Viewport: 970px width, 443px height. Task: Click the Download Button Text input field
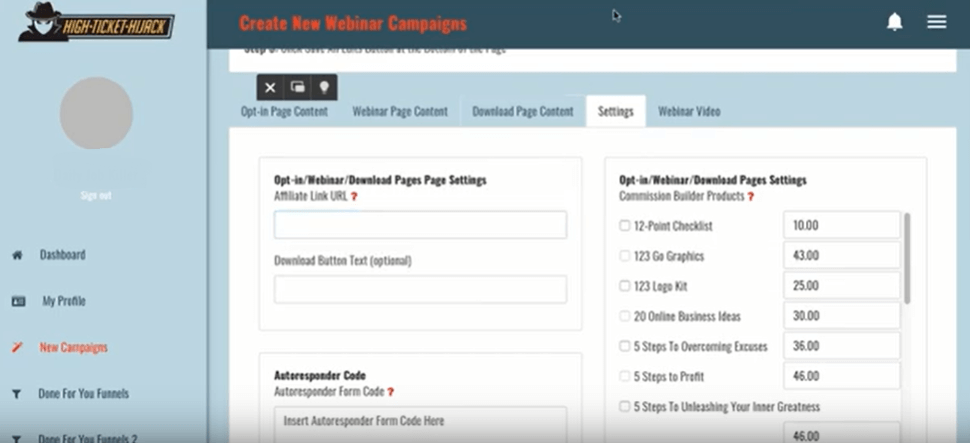click(420, 289)
